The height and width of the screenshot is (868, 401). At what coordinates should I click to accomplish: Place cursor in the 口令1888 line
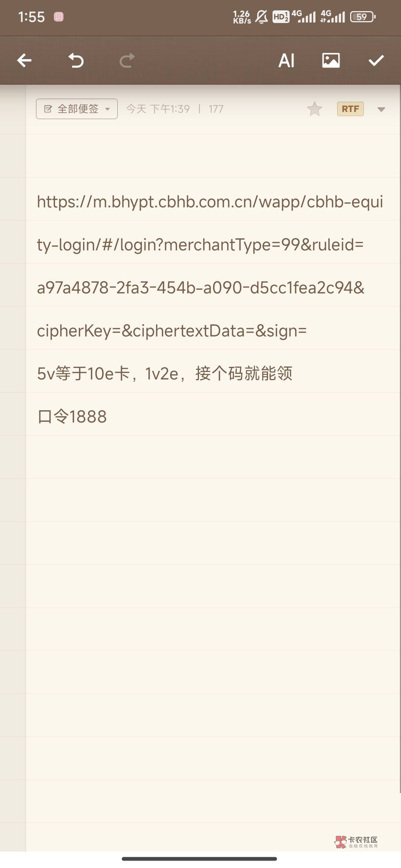[72, 417]
